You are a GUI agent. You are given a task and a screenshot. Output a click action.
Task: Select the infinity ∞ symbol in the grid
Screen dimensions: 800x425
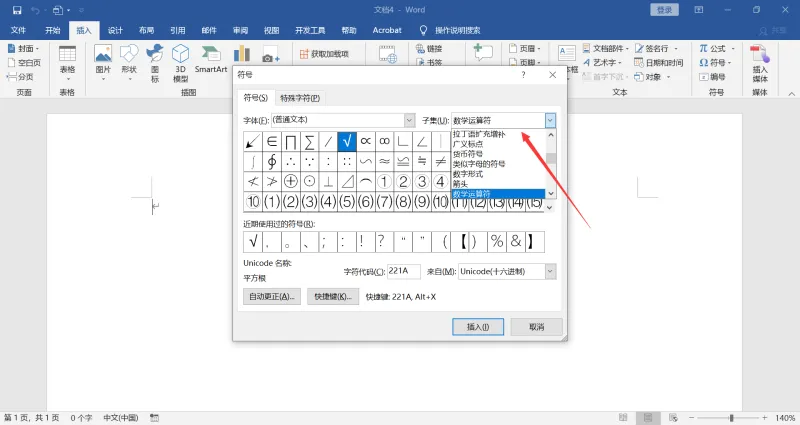(384, 141)
